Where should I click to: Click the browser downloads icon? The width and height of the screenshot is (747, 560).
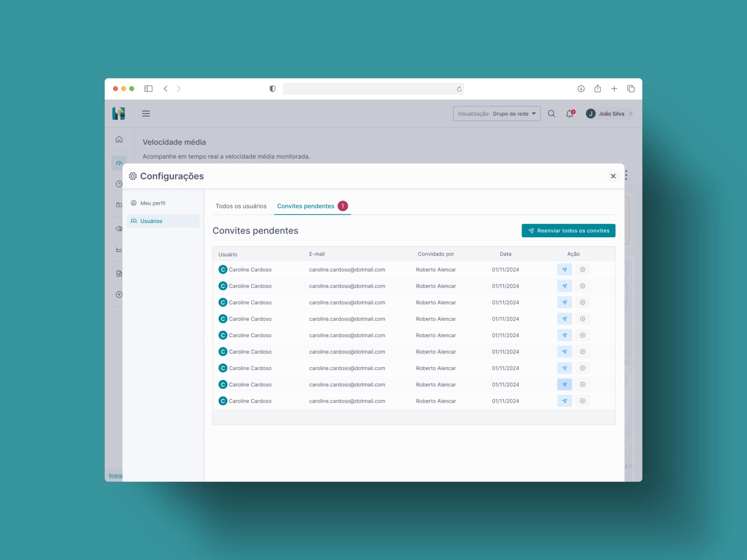click(581, 89)
